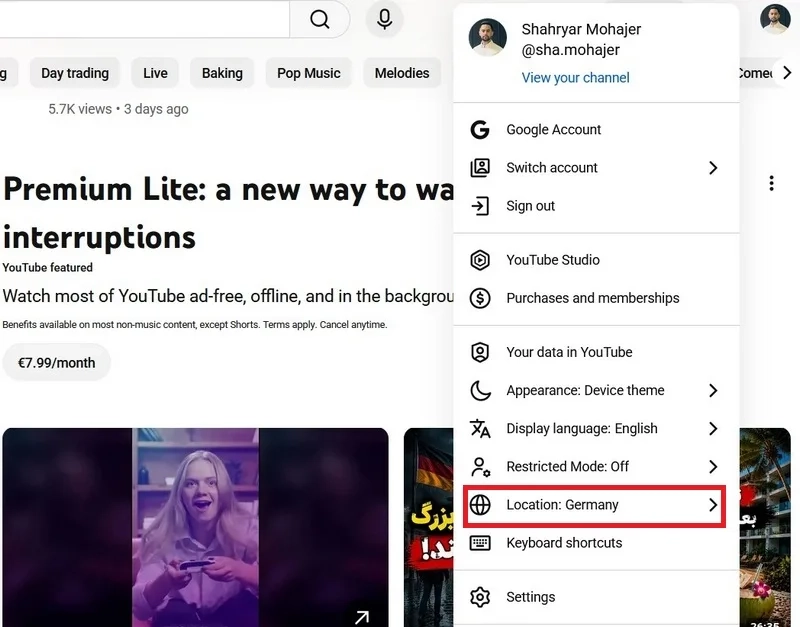
Task: Click Display language: English label
Action: (x=582, y=429)
